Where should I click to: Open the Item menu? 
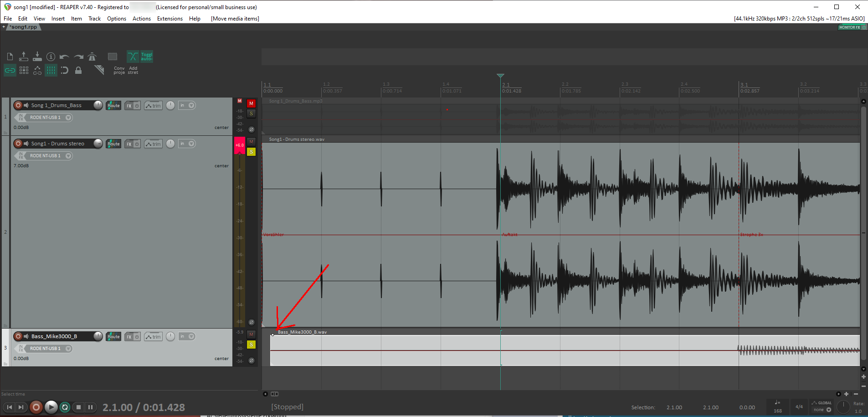77,19
